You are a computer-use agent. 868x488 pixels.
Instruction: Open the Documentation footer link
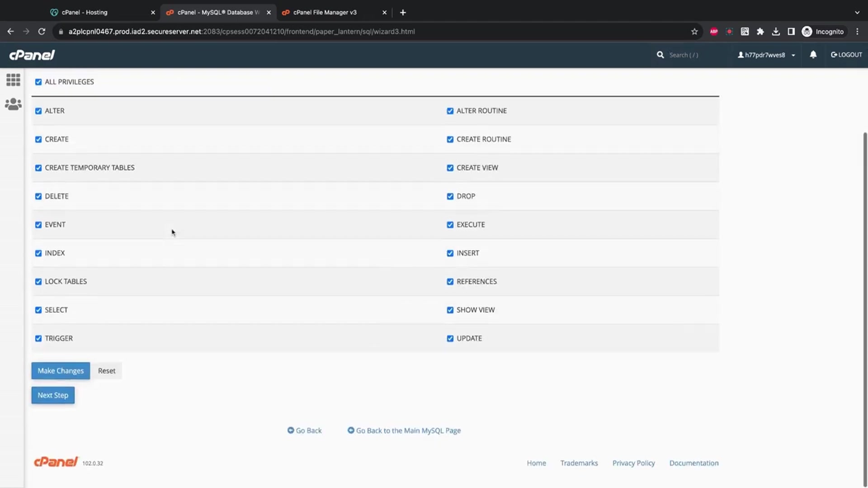tap(694, 463)
